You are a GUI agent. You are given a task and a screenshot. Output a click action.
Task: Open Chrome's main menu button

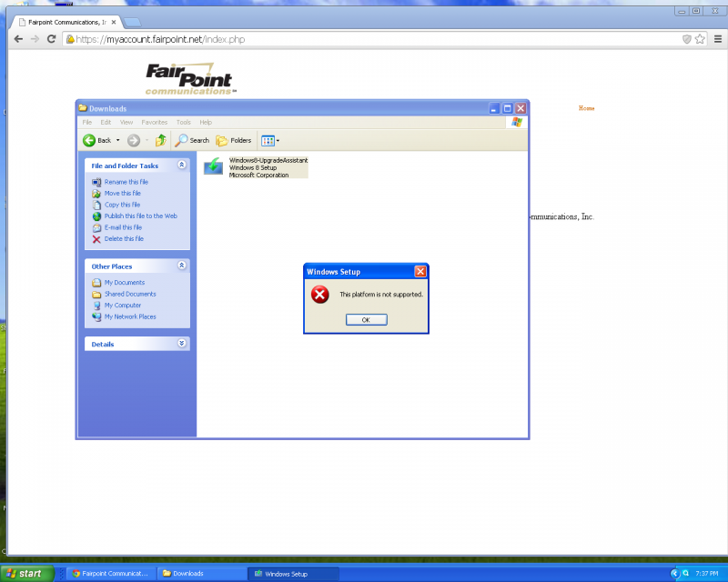718,39
